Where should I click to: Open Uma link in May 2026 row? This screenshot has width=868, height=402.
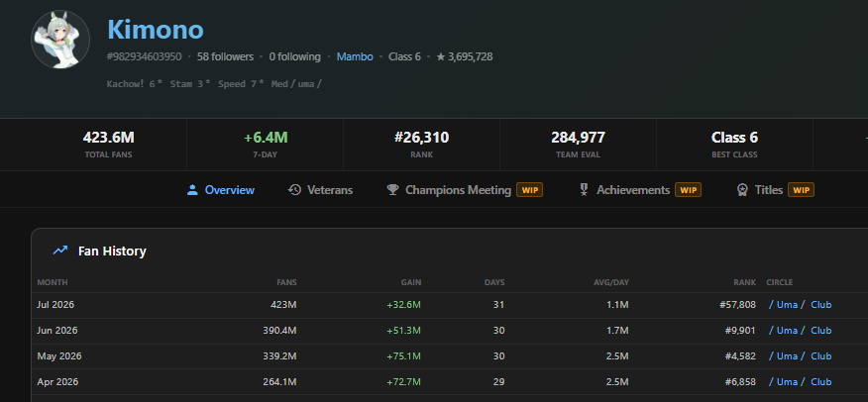coord(786,356)
